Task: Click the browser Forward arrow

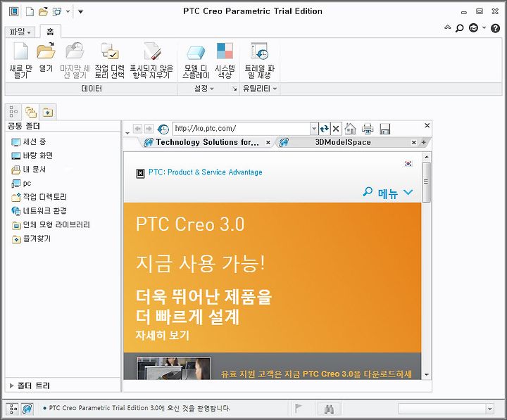Action: 149,129
